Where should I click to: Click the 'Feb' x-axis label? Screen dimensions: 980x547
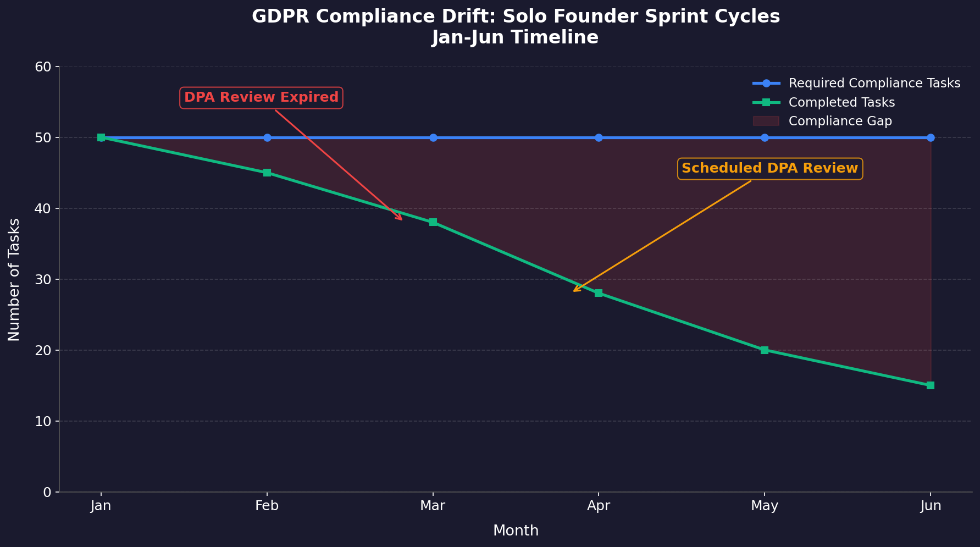coord(267,506)
